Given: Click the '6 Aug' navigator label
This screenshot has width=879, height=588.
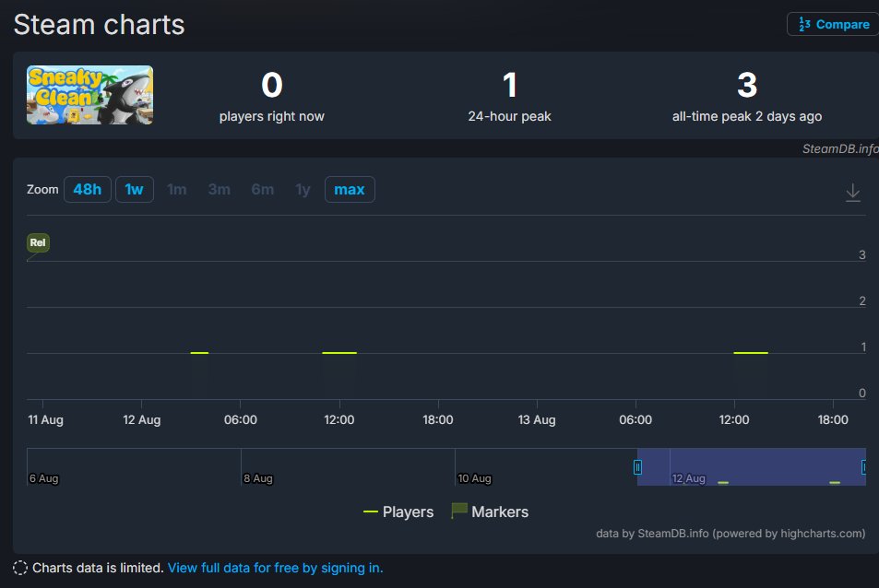Looking at the screenshot, I should [x=43, y=478].
